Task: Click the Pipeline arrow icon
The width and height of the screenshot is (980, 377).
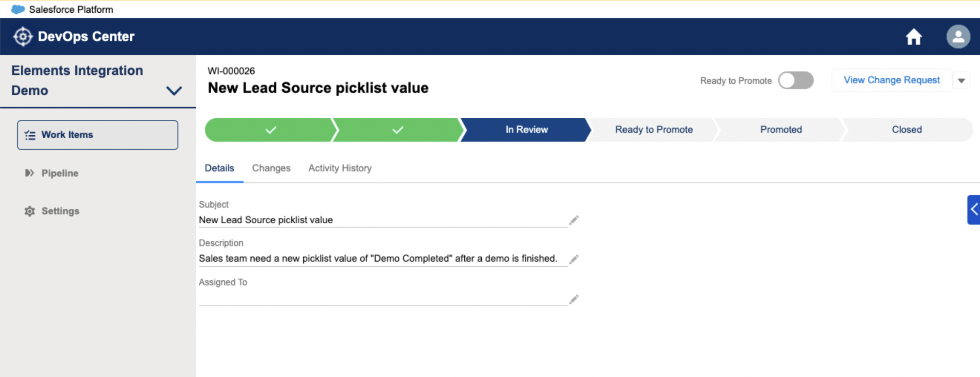Action: (x=29, y=173)
